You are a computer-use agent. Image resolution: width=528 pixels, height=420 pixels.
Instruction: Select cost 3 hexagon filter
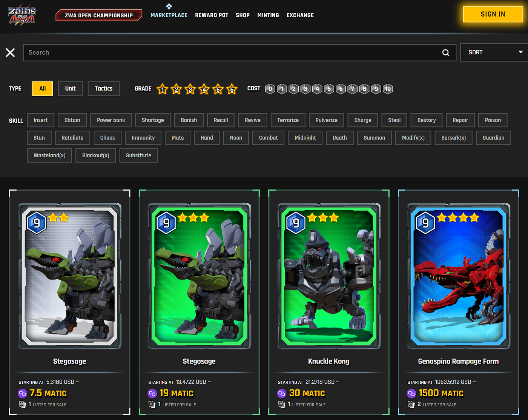click(x=305, y=89)
